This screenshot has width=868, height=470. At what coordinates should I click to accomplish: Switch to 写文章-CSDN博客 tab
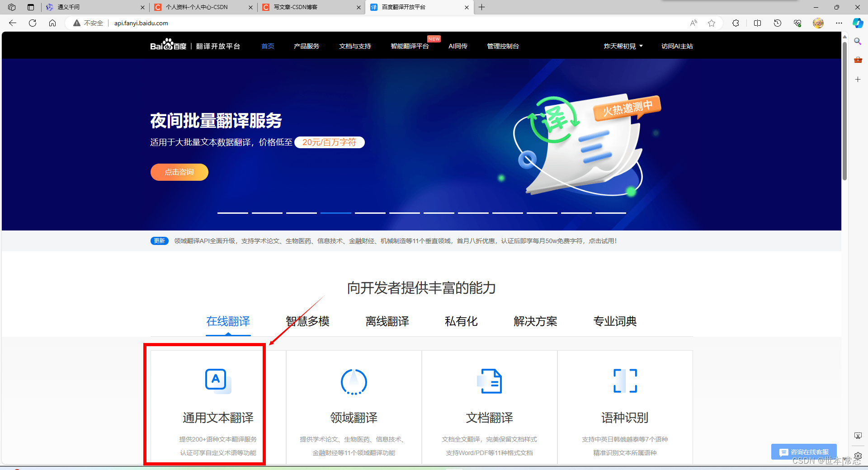click(311, 7)
